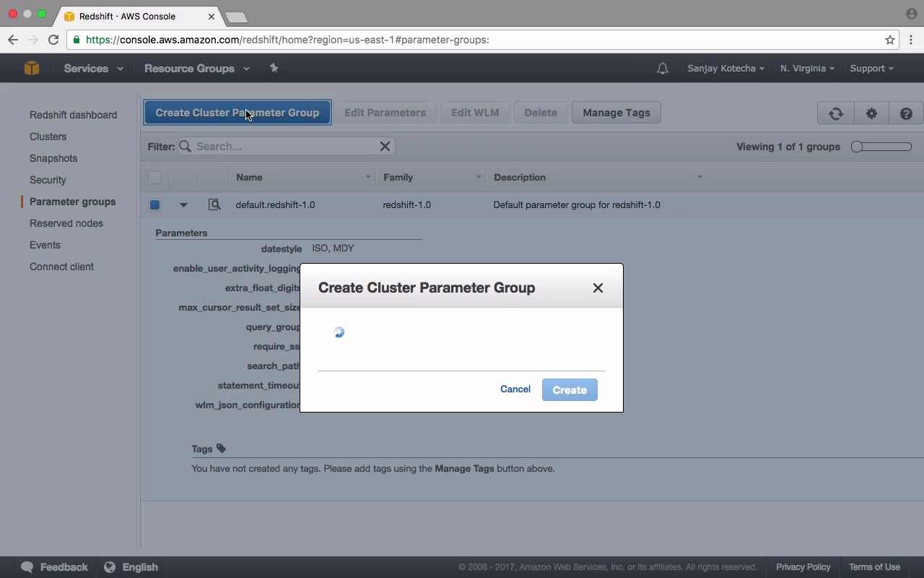Click the Create Cluster Parameter Group button
The image size is (924, 578).
pos(237,113)
